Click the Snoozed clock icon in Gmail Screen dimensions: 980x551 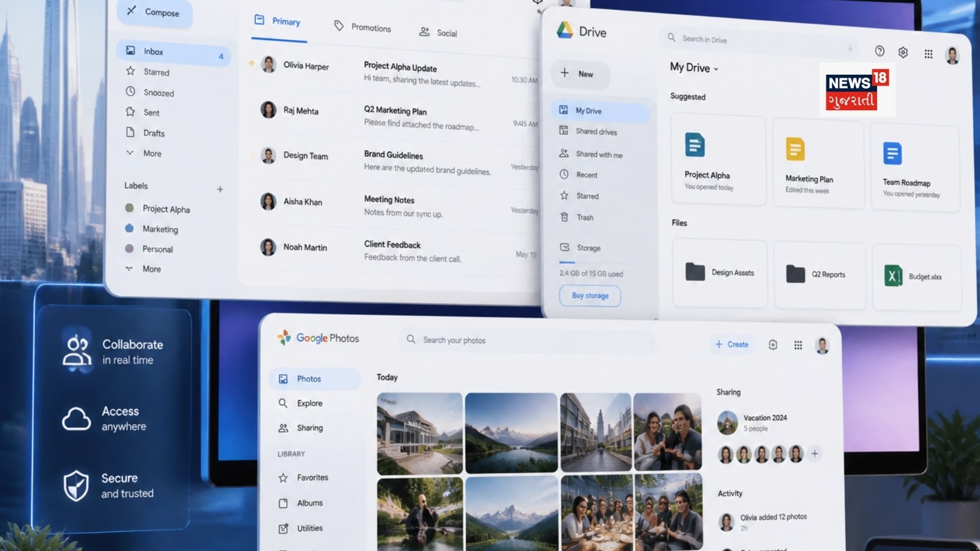click(130, 91)
